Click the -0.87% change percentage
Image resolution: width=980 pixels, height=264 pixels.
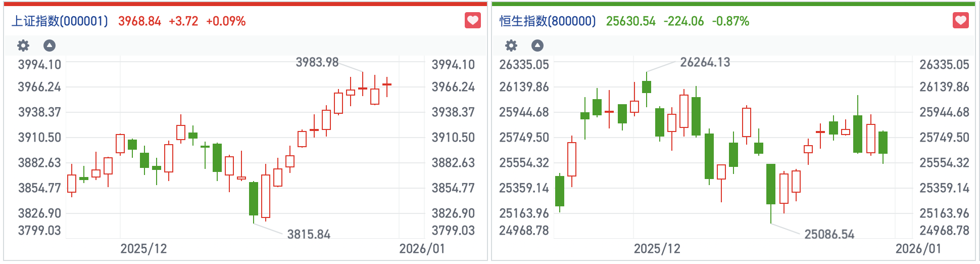point(730,21)
